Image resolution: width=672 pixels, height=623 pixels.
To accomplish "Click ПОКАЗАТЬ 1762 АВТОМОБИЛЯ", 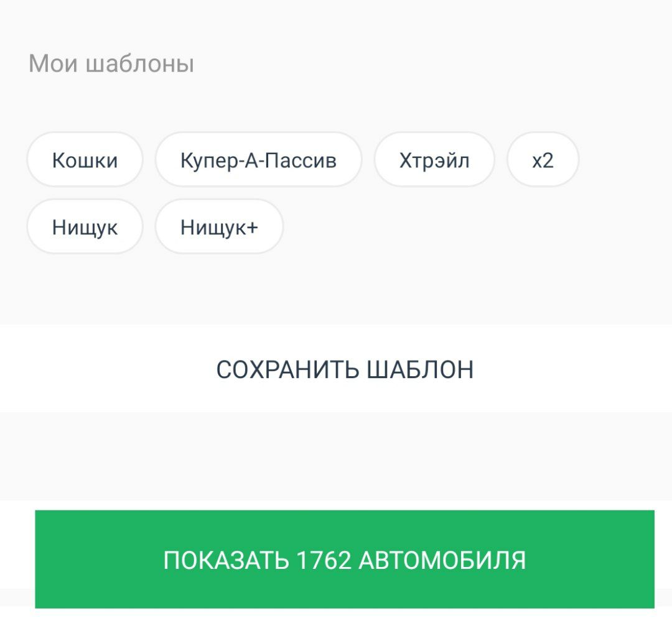I will [345, 559].
